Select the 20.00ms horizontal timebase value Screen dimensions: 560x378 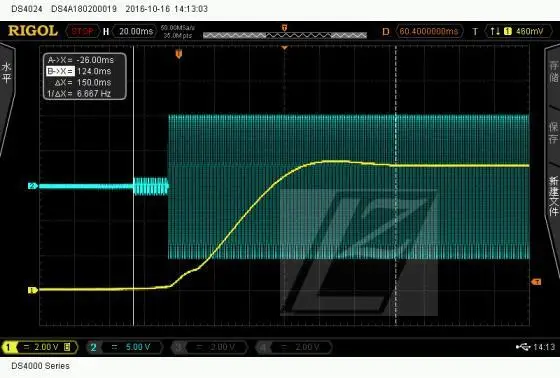coord(136,31)
